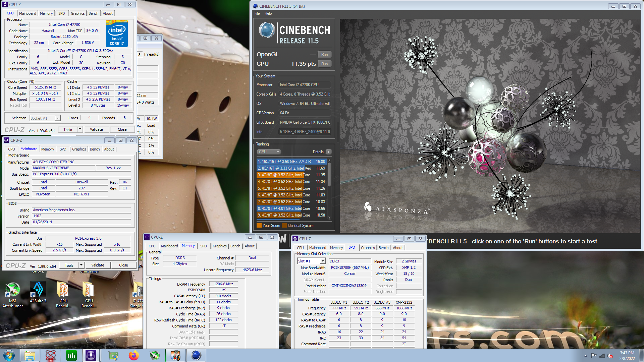Click the Info field in Your System
644x362 pixels.
pos(305,132)
